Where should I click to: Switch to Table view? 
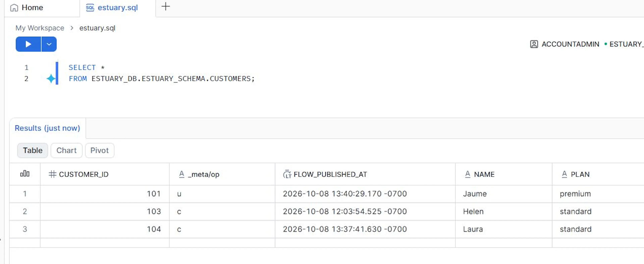[33, 150]
